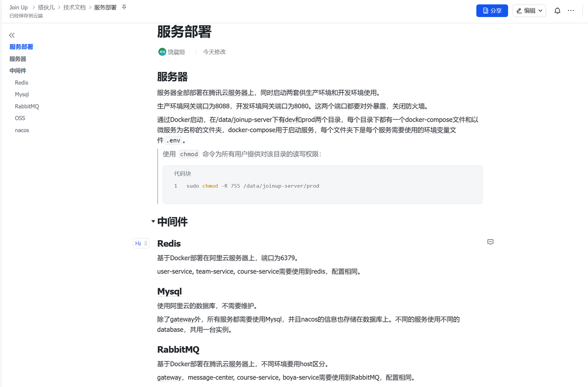Image resolution: width=588 pixels, height=387 pixels.
Task: Jump to 中间件 in outline
Action: [18, 71]
